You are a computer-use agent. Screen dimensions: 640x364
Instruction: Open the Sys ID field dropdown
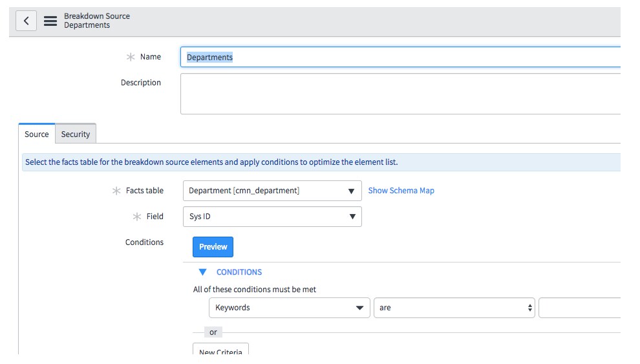(x=272, y=217)
